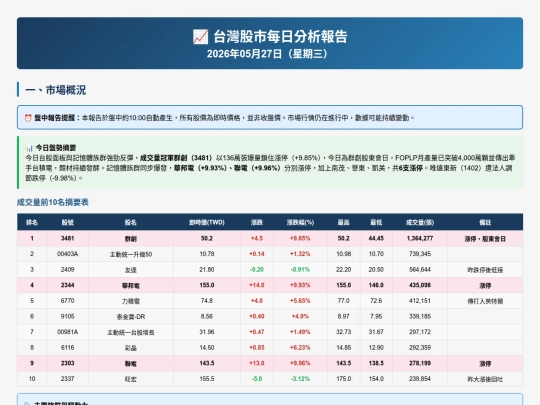The image size is (540, 405).
Task: Click stock name 群創 in the table
Action: [x=131, y=239]
